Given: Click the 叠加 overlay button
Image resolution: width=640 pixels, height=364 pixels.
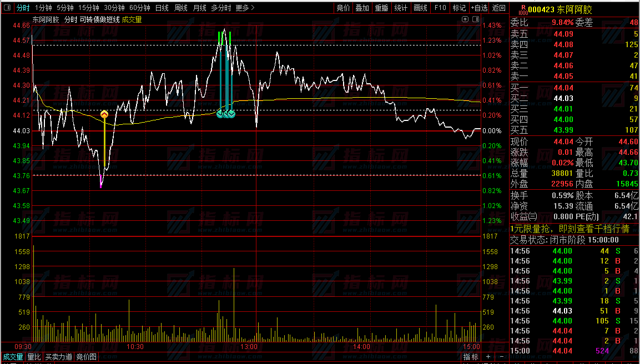Looking at the screenshot, I should click(362, 7).
